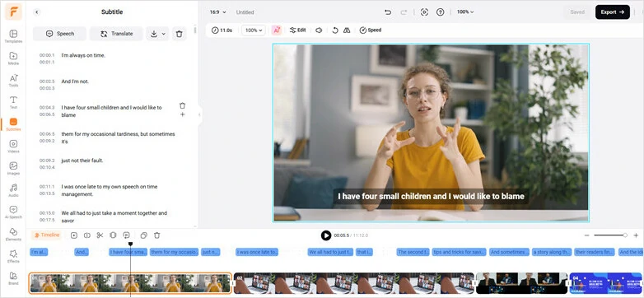Open the Images sidebar panel

coord(13,168)
